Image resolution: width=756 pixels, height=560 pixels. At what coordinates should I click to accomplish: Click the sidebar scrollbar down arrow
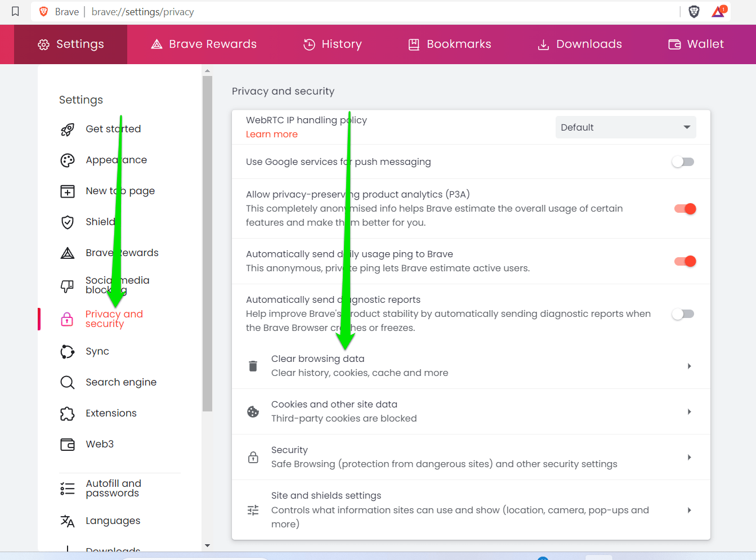click(x=207, y=545)
